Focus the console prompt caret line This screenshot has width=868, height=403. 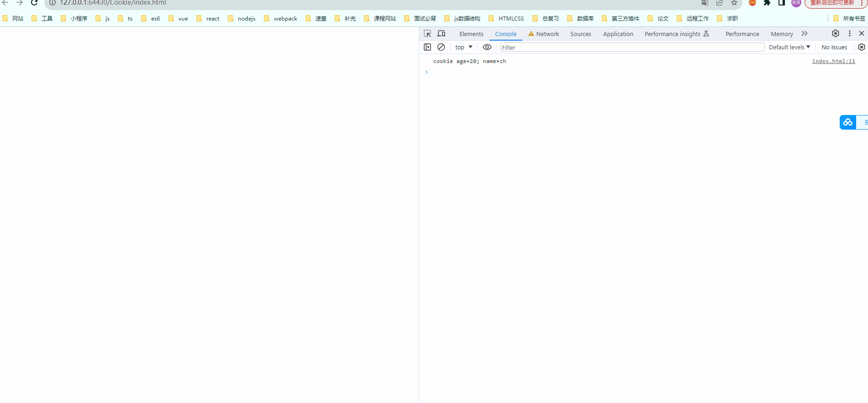tap(643, 72)
